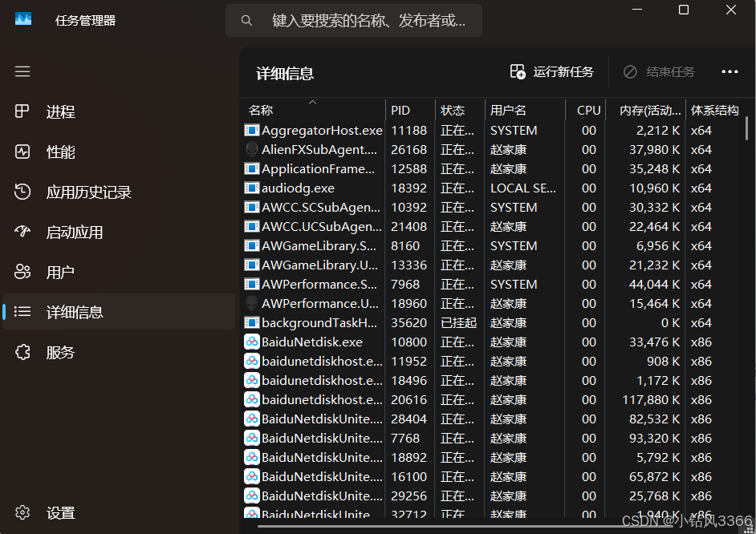Select the 详细信息 navigation item
Image resolution: width=756 pixels, height=534 pixels.
(x=119, y=312)
